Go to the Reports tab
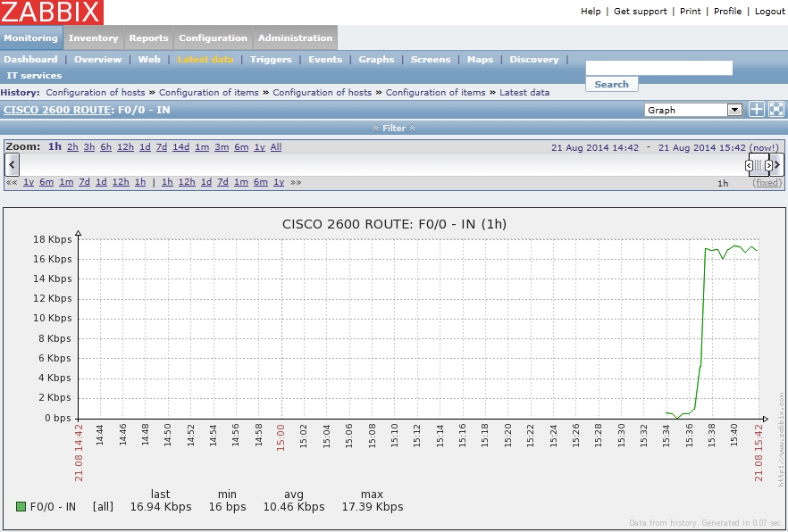Screen dimensions: 788x532 click(148, 37)
